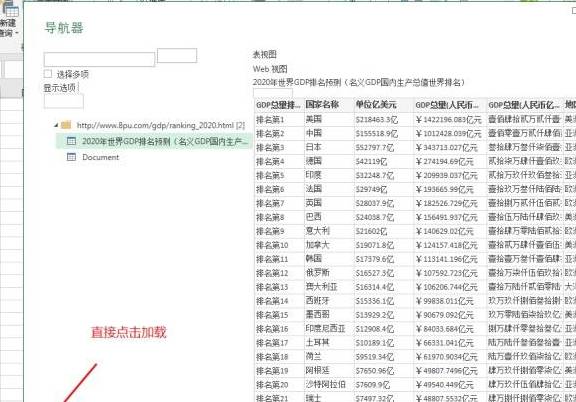Viewport: 576px width, 402px height.
Task: Click the GDP总量(人民币亿... column header
Action: coord(525,105)
